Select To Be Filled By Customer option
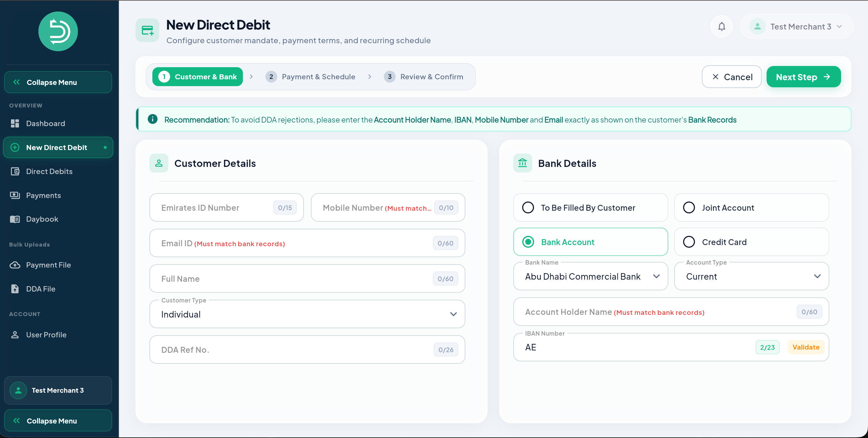The height and width of the screenshot is (438, 868). point(590,208)
